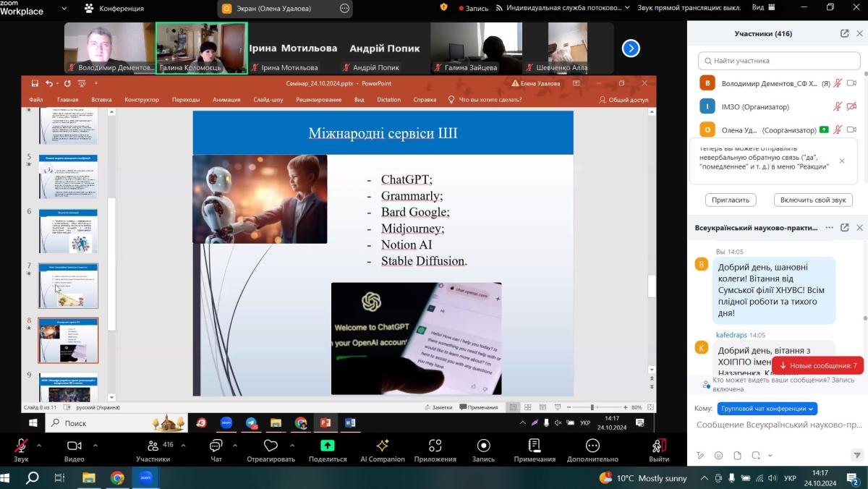Pop out the participants panel
The width and height of the screenshot is (868, 489).
(844, 33)
